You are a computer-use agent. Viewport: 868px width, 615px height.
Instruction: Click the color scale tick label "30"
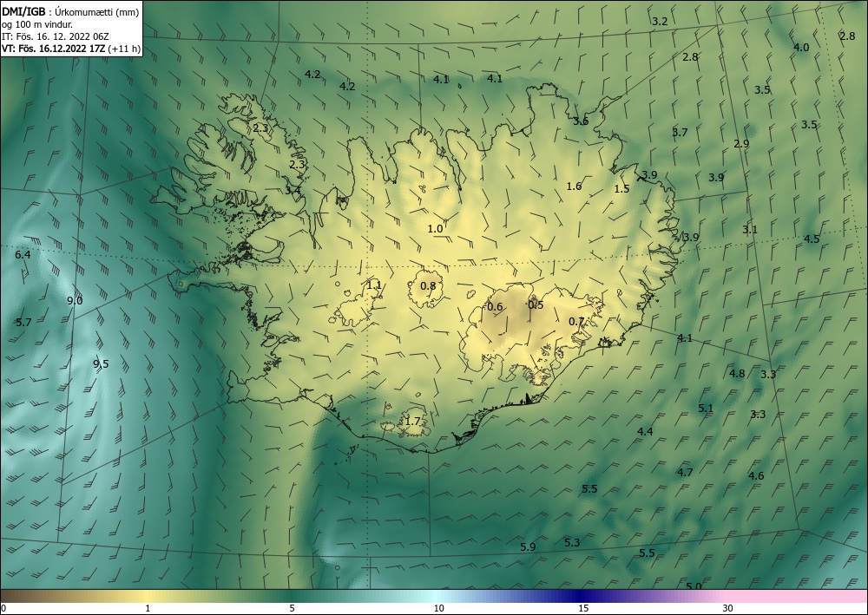click(728, 608)
